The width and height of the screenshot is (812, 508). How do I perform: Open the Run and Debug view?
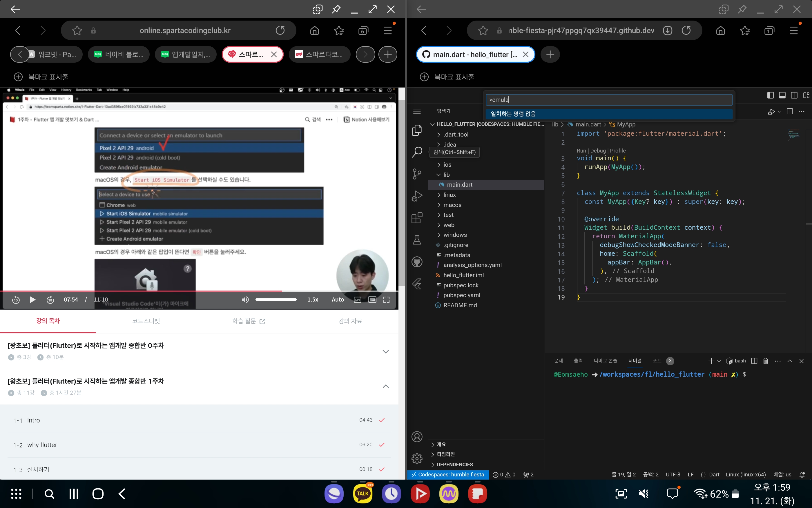[417, 196]
